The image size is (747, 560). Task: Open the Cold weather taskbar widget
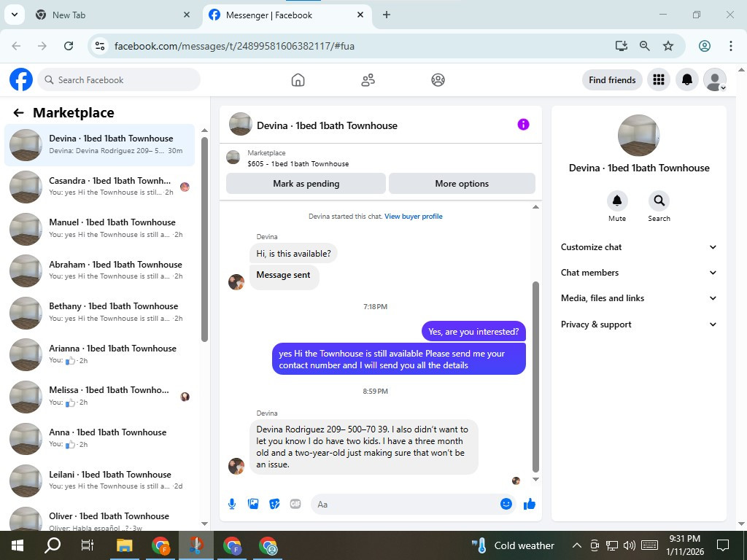tap(513, 545)
